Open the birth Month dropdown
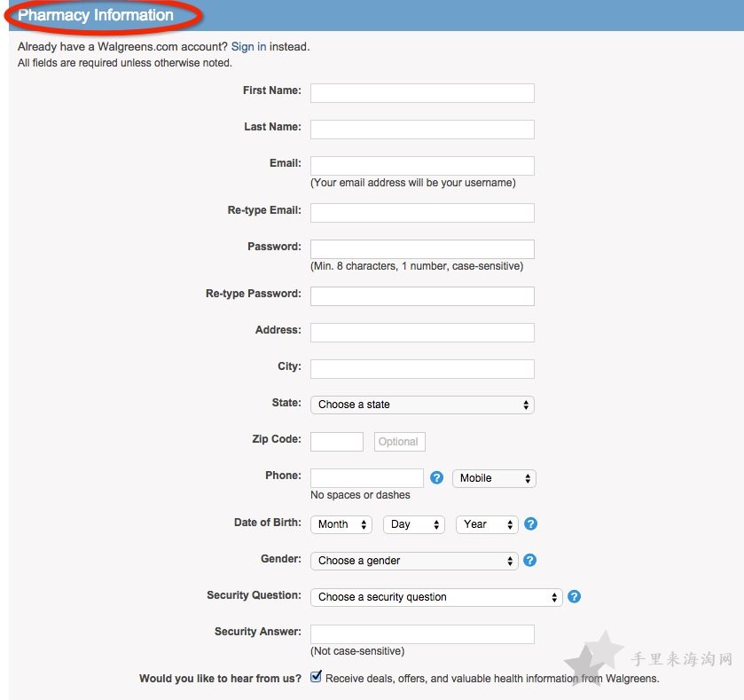 (x=341, y=524)
